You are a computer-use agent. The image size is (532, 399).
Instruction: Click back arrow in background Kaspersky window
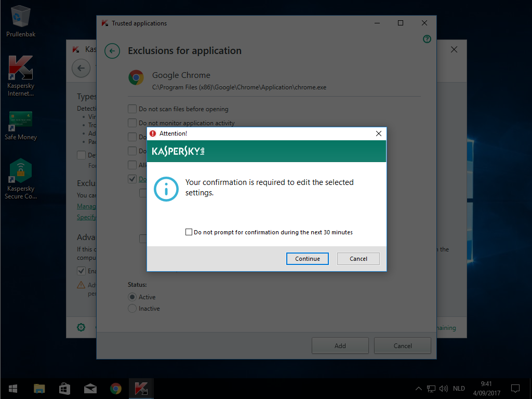tap(81, 68)
